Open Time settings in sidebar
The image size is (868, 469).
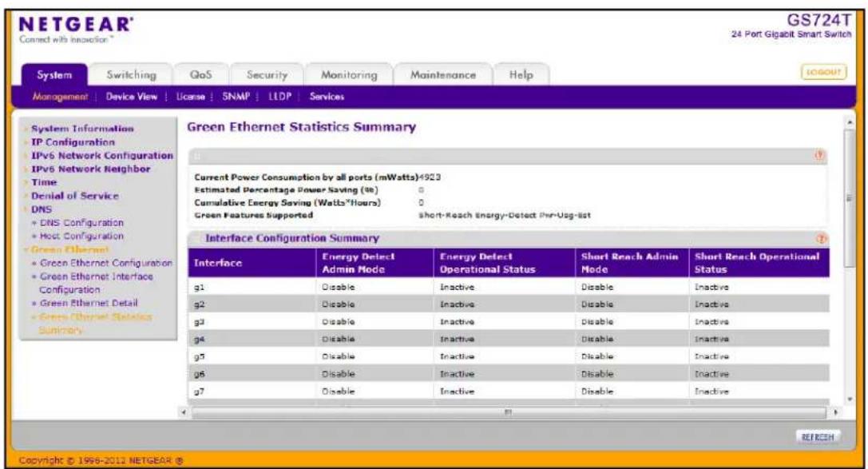[x=44, y=182]
